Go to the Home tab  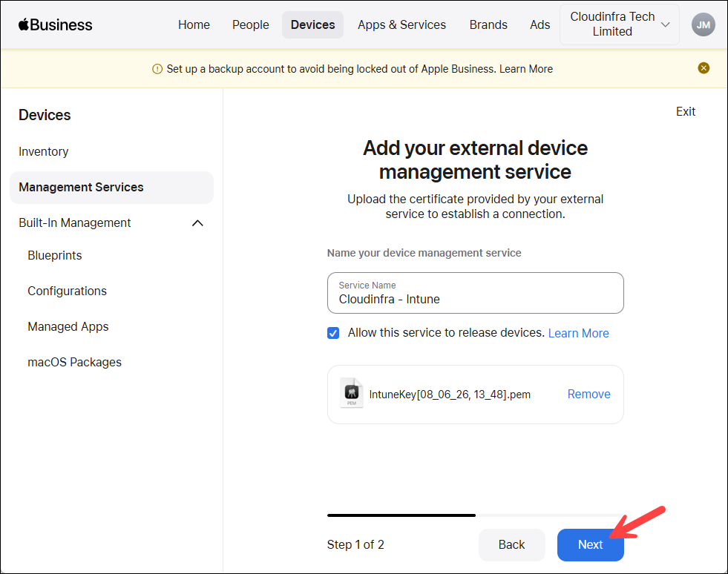click(194, 24)
